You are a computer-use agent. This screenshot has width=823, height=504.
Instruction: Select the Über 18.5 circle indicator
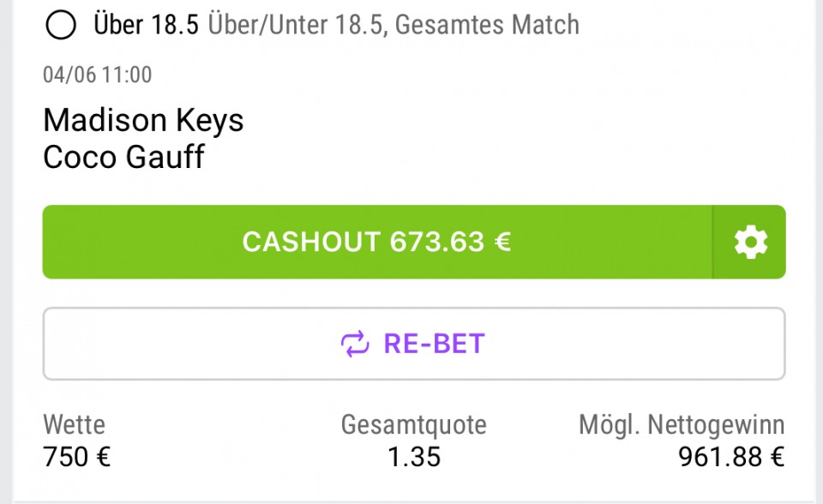[61, 25]
